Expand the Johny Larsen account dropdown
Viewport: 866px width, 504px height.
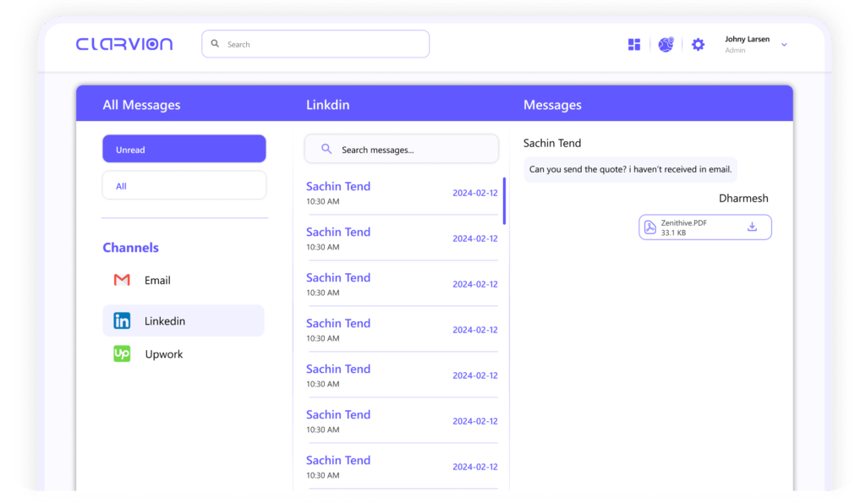[784, 45]
